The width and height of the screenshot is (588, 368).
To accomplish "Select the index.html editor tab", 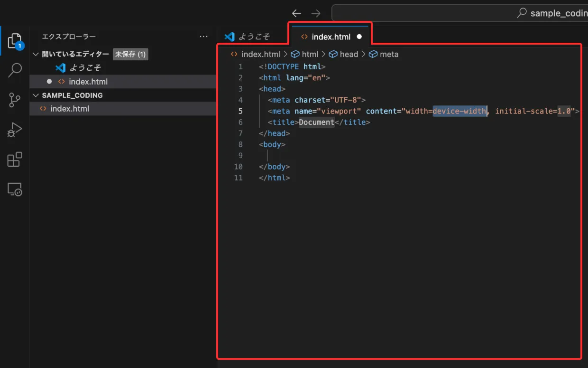I will pos(331,37).
